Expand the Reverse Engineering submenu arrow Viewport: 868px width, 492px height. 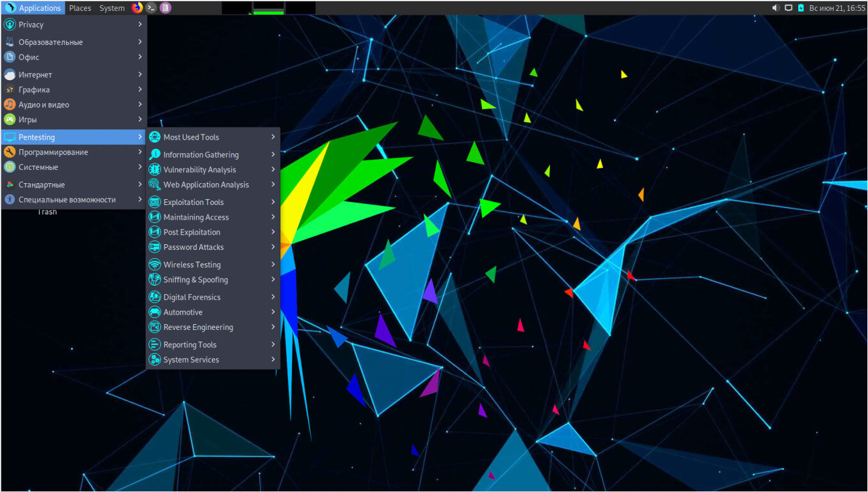tap(273, 327)
